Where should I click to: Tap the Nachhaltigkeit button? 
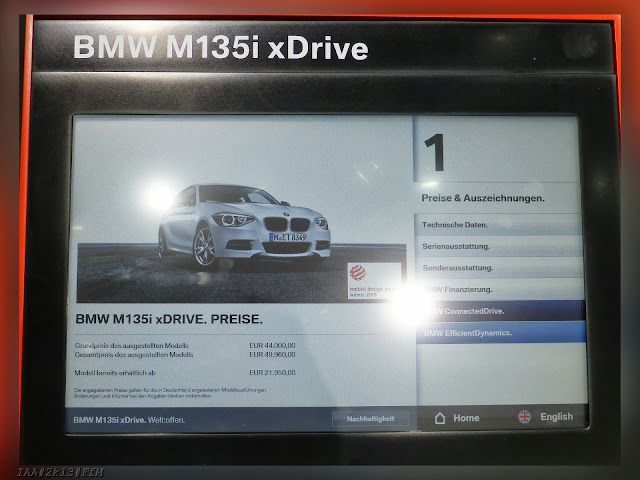click(x=371, y=419)
